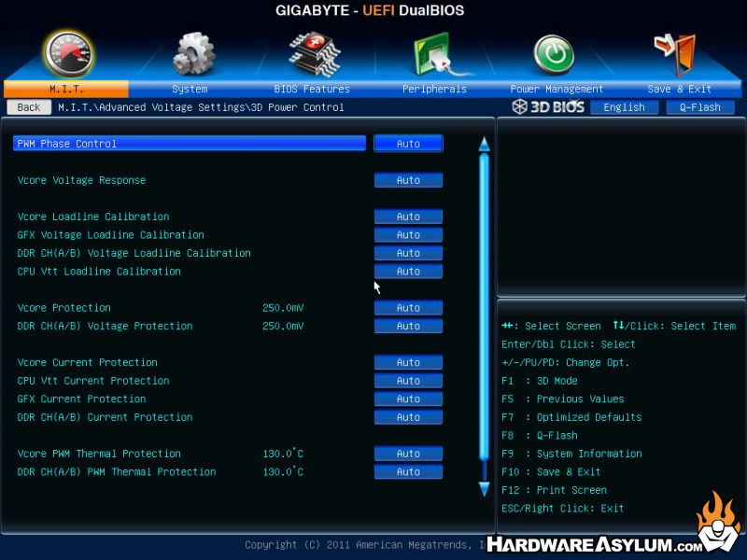
Task: Select the Vcore Loadline Calibration label
Action: click(93, 217)
